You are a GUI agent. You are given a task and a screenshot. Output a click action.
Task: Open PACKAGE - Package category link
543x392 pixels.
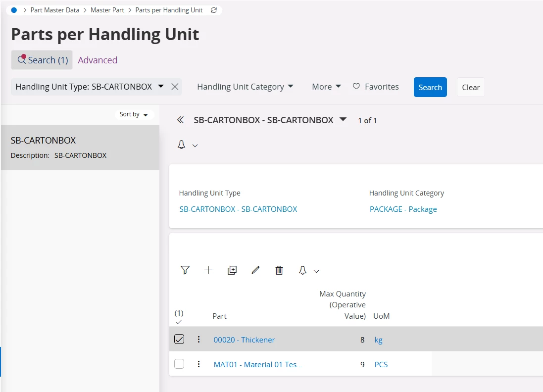[x=403, y=209]
